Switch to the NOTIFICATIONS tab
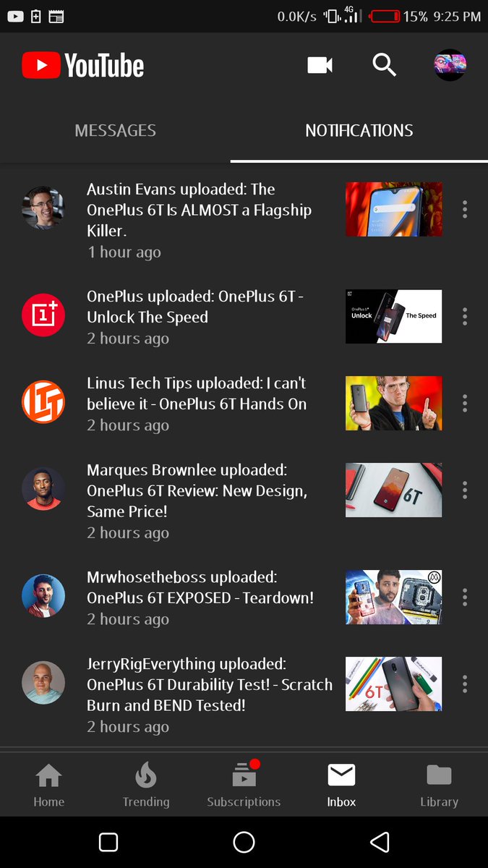The width and height of the screenshot is (488, 868). click(359, 130)
